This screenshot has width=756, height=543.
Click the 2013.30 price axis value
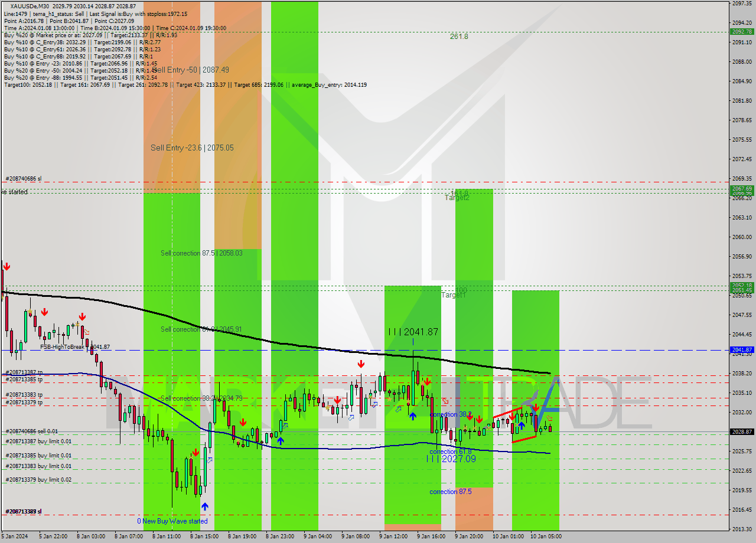[741, 529]
